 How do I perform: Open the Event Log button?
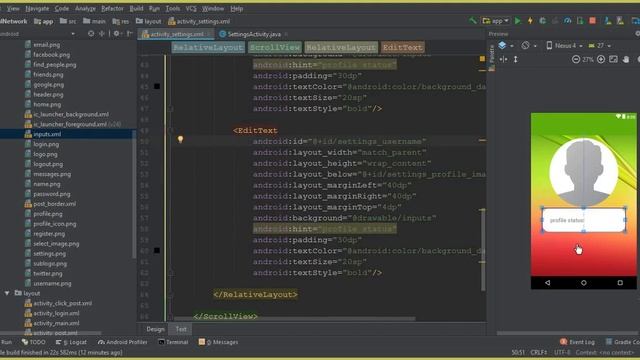[577, 342]
